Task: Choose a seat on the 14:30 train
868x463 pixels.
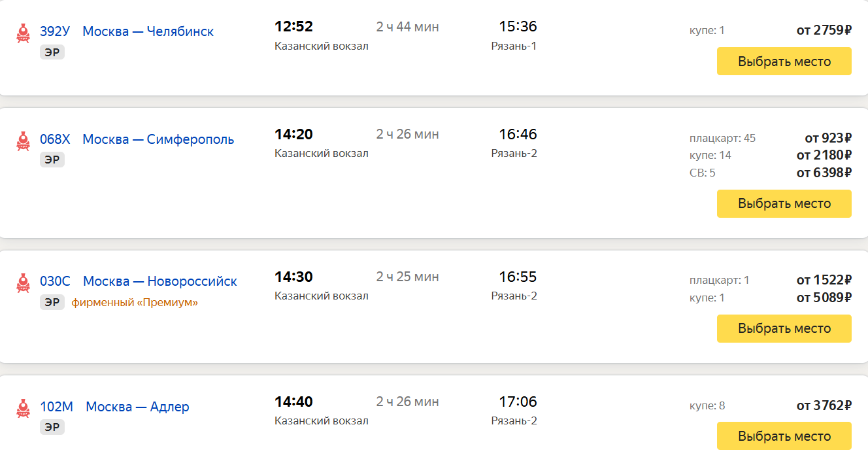Action: (784, 328)
